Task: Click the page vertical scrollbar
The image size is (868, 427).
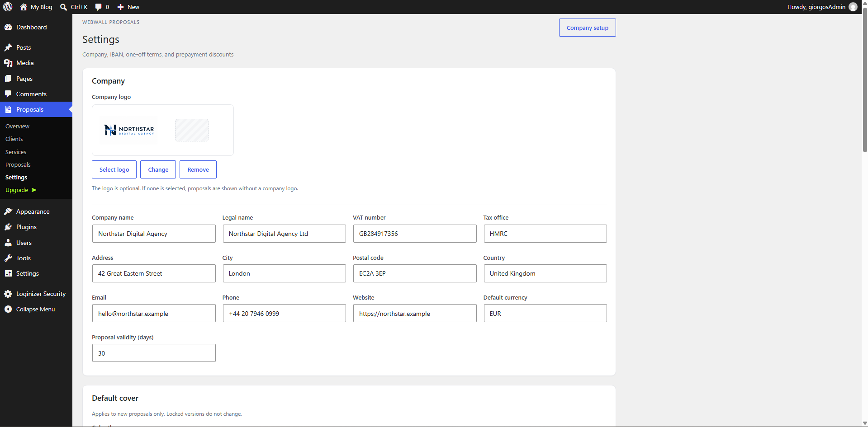Action: tap(865, 79)
